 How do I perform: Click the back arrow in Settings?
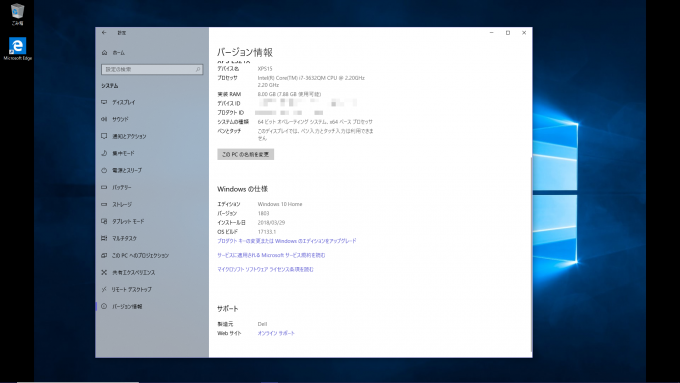click(x=104, y=33)
